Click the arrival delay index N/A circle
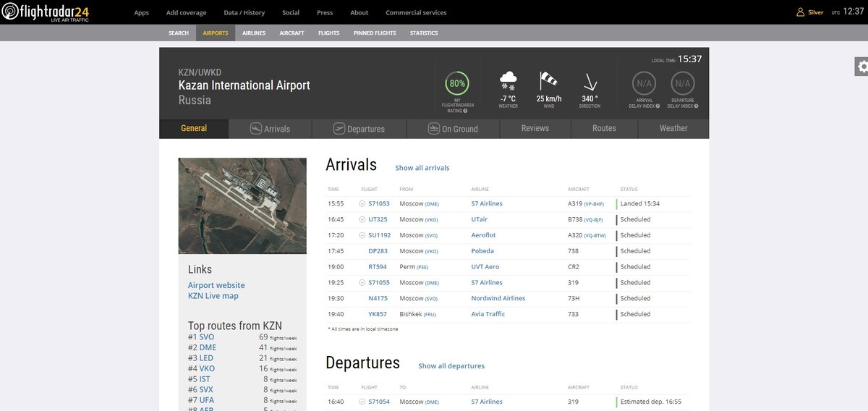This screenshot has width=868, height=411. [644, 83]
